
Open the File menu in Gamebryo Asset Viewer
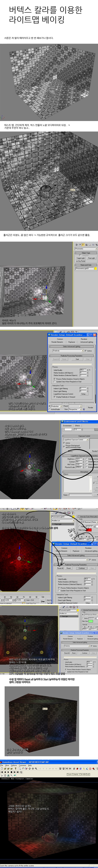click(2, 766)
